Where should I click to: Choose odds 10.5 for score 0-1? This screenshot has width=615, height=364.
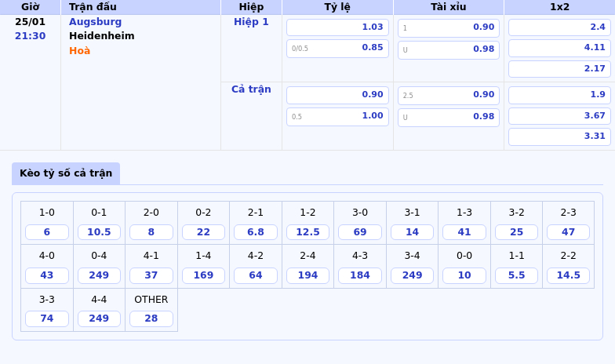click(99, 232)
